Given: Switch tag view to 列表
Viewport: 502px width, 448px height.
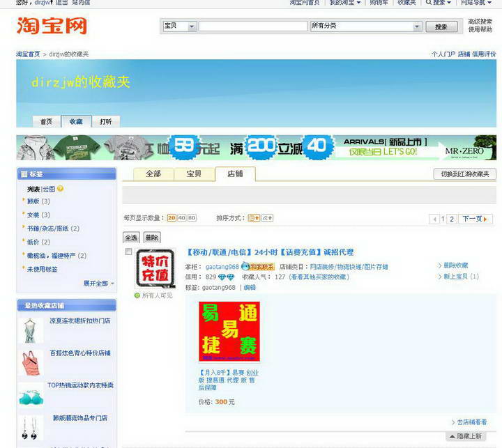Looking at the screenshot, I should pos(33,189).
